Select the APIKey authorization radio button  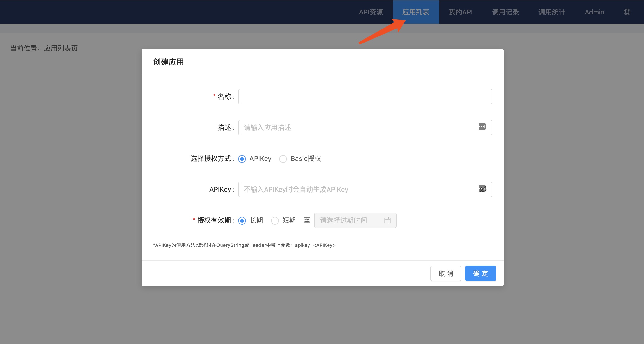point(242,159)
